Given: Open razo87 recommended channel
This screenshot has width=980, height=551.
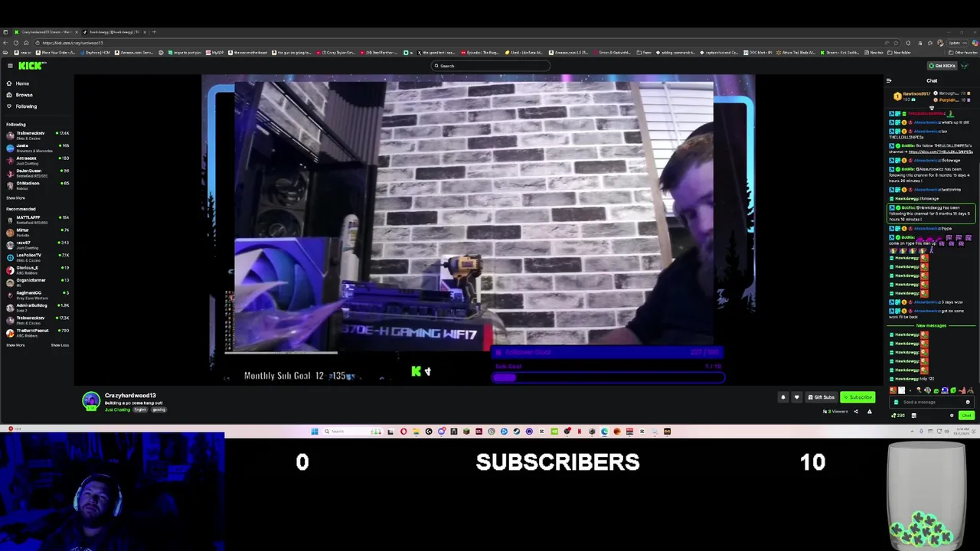Looking at the screenshot, I should [38, 243].
